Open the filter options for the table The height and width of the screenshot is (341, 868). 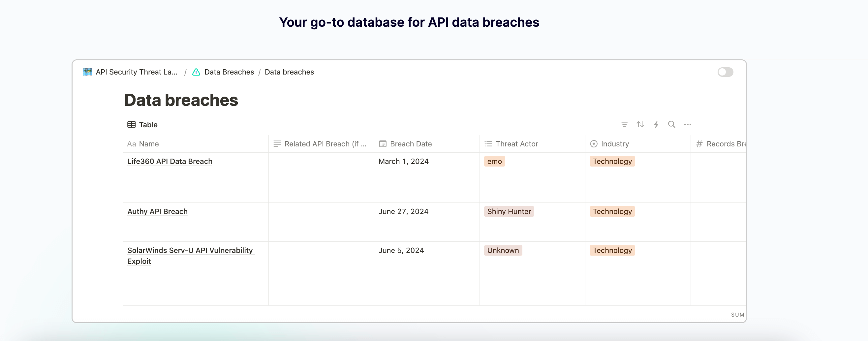click(x=625, y=124)
